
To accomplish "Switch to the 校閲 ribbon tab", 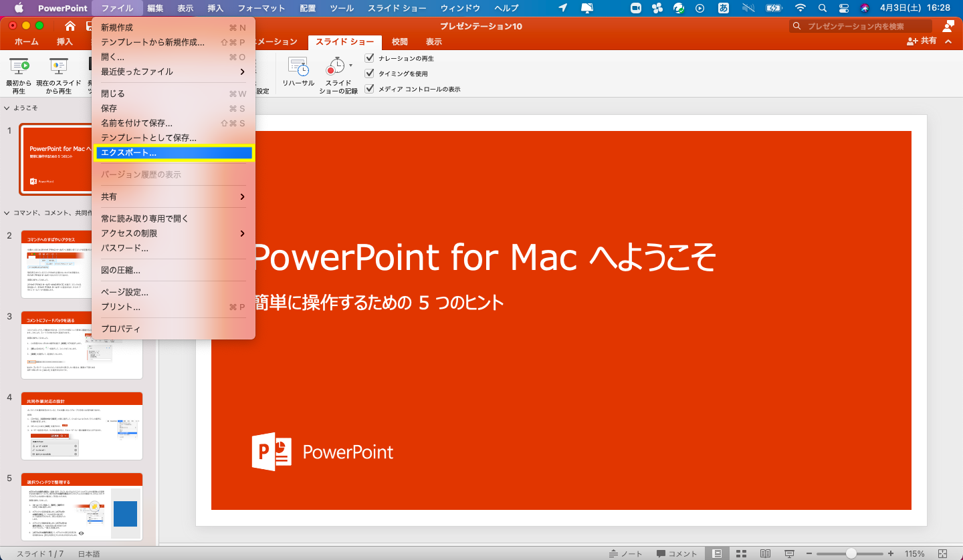I will pyautogui.click(x=400, y=41).
